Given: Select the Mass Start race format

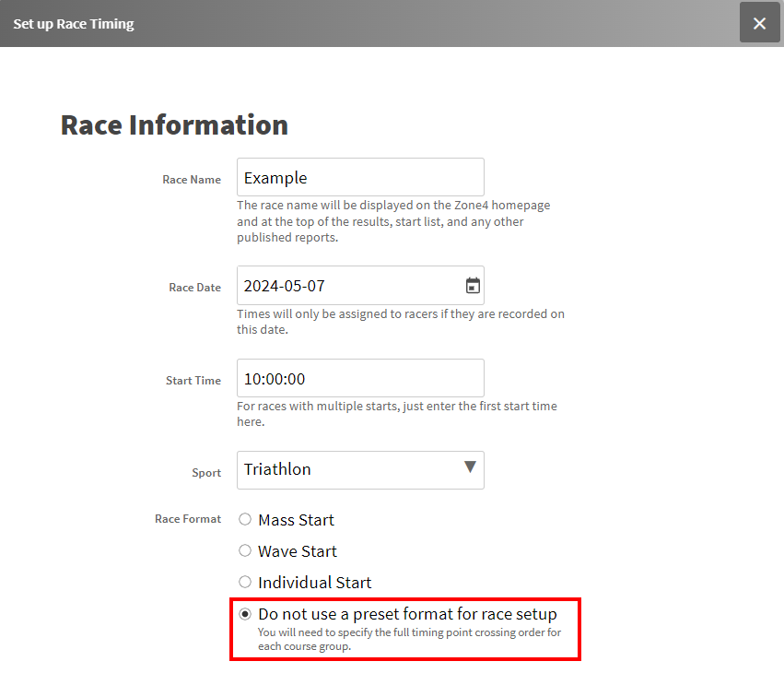Looking at the screenshot, I should tap(245, 520).
